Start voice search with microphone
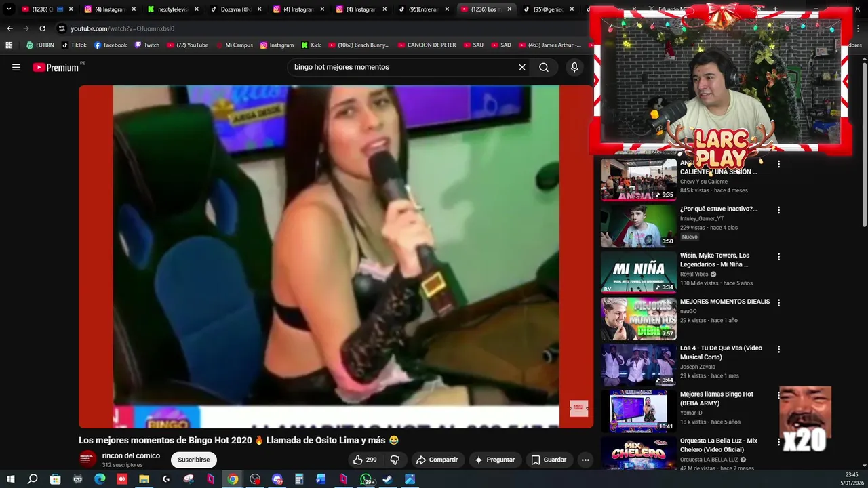 click(574, 67)
